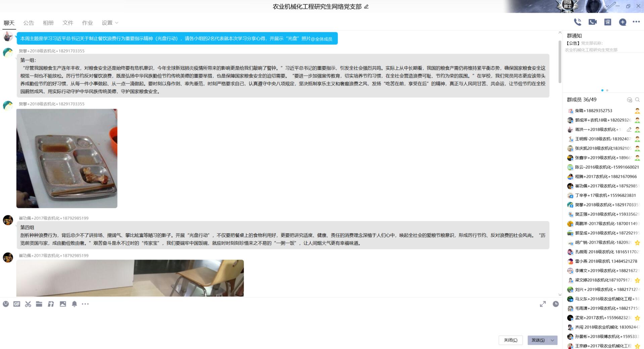Expand the message input area

click(x=543, y=304)
